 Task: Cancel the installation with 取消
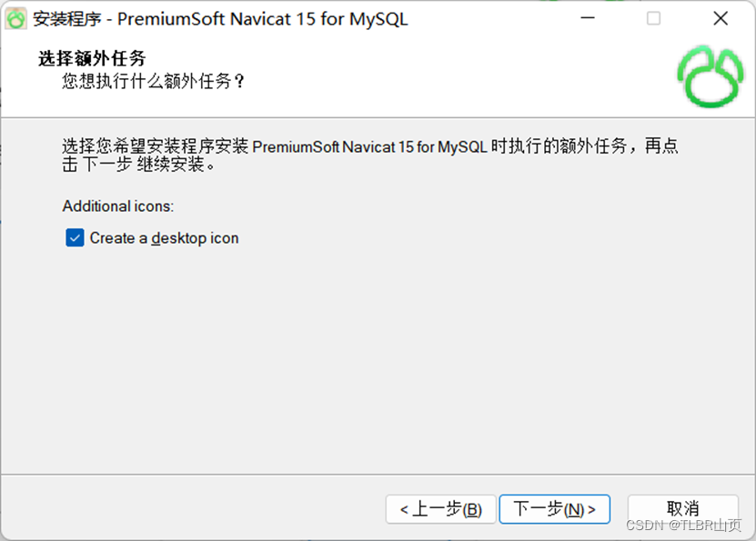click(x=682, y=507)
